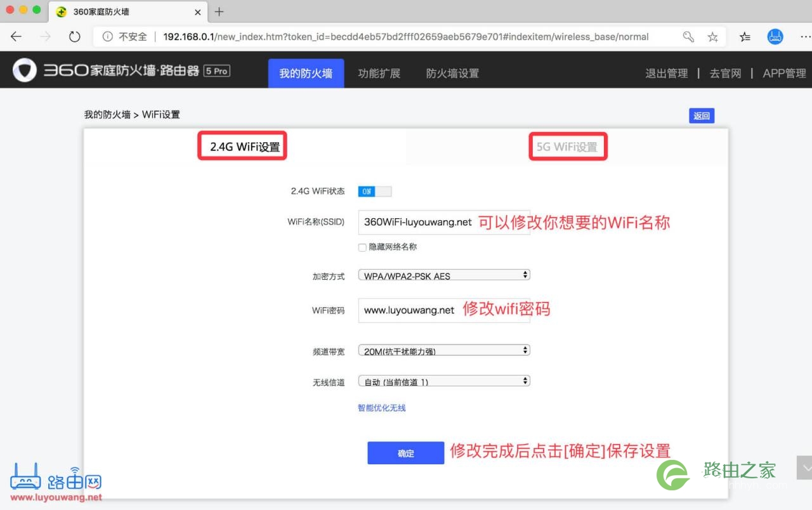Click the browser back arrow
Viewport: 812px width, 510px height.
[x=16, y=37]
